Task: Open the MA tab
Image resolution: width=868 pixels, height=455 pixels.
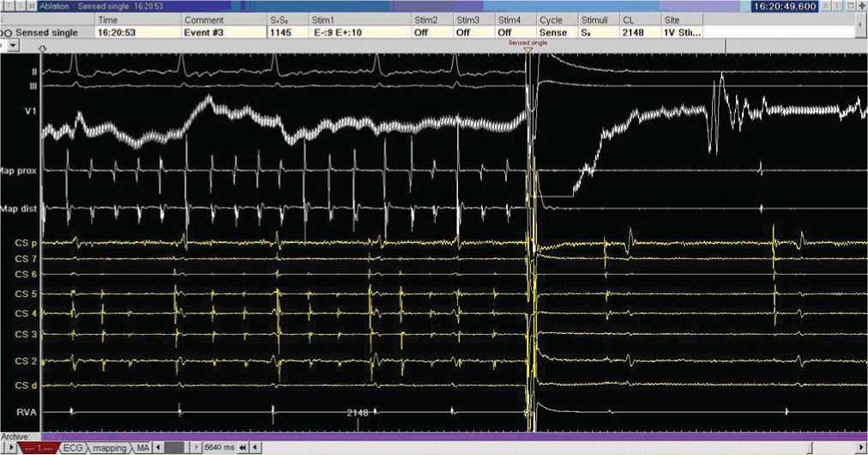Action: click(142, 448)
